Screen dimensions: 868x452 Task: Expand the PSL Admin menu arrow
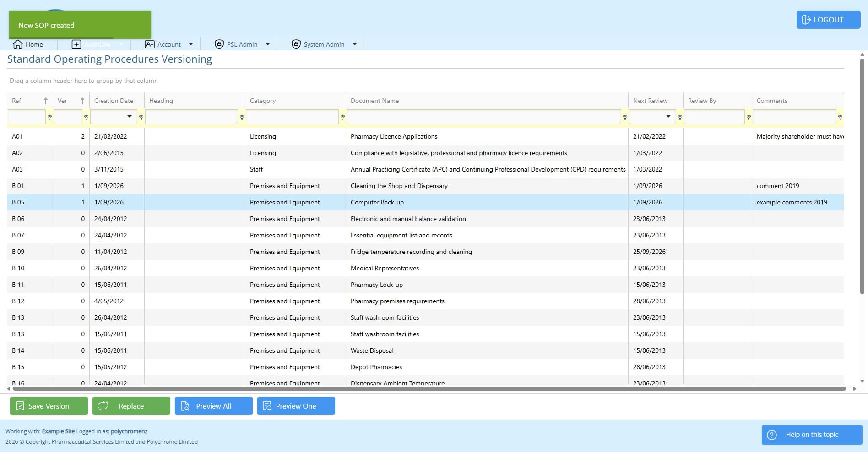point(268,44)
